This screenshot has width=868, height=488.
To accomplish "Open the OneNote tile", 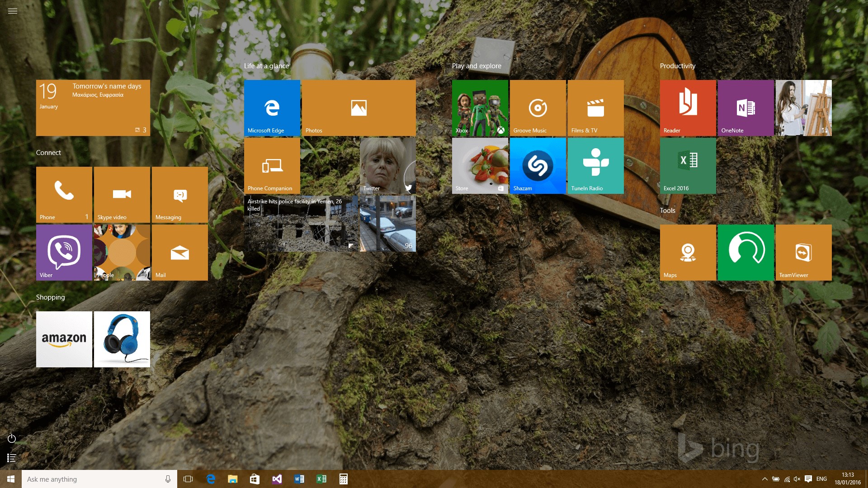I will (x=745, y=108).
